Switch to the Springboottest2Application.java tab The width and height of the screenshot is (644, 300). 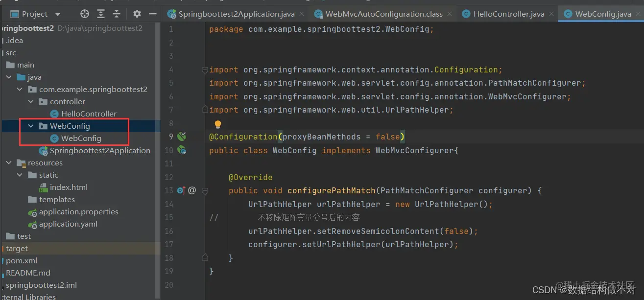pos(237,14)
